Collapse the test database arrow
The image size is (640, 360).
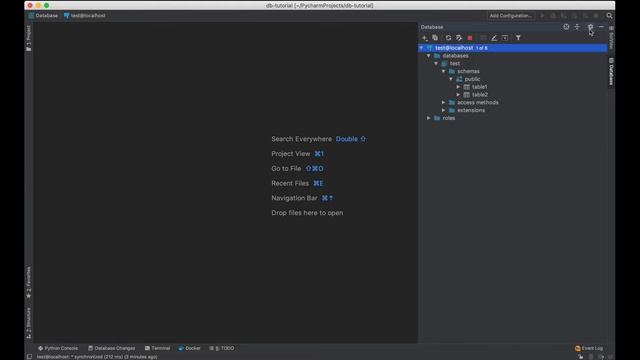[x=436, y=64]
